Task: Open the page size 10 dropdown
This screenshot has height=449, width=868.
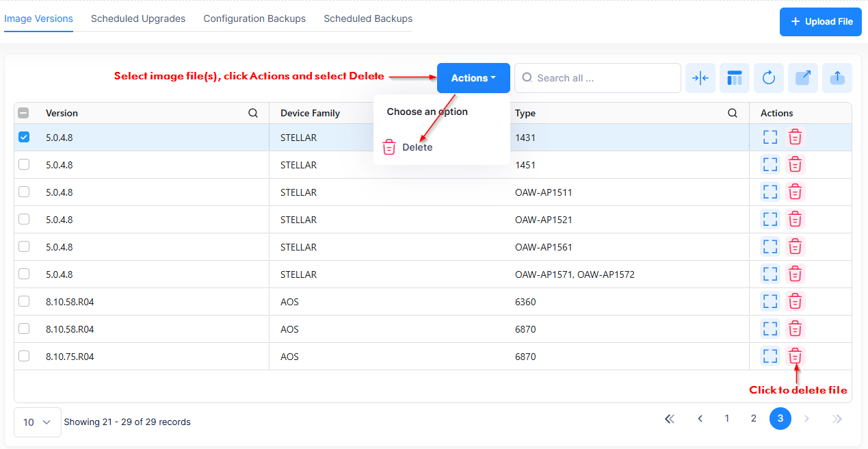Action: click(x=38, y=422)
